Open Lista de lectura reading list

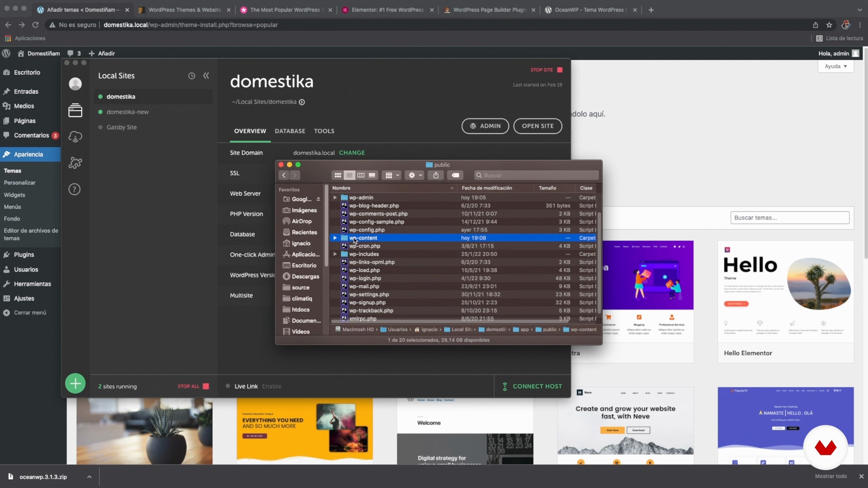click(840, 38)
